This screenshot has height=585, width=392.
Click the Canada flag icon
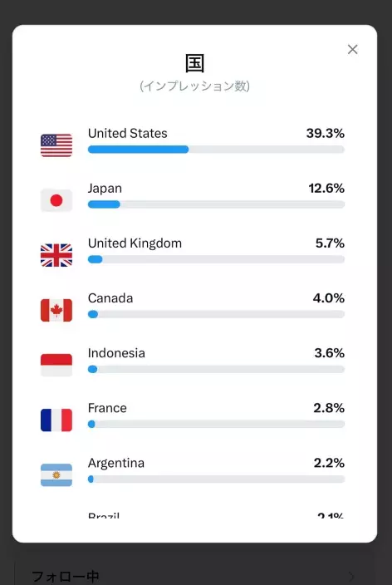point(56,310)
